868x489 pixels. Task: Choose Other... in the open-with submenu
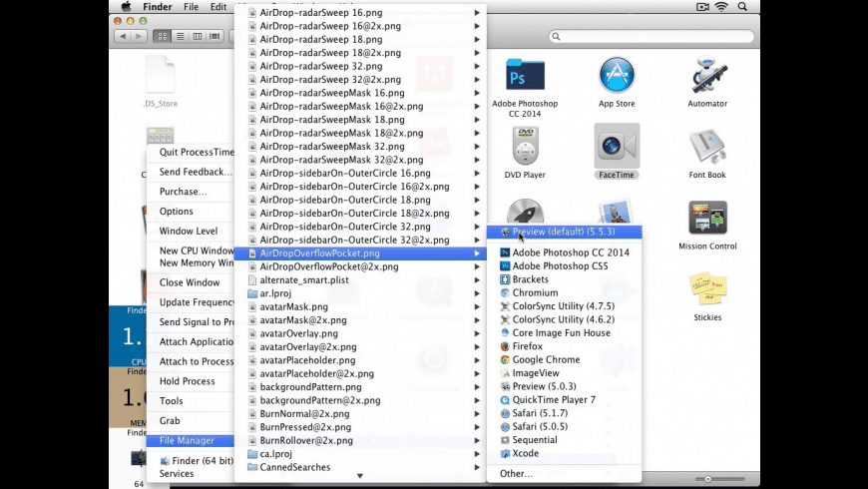pyautogui.click(x=564, y=473)
